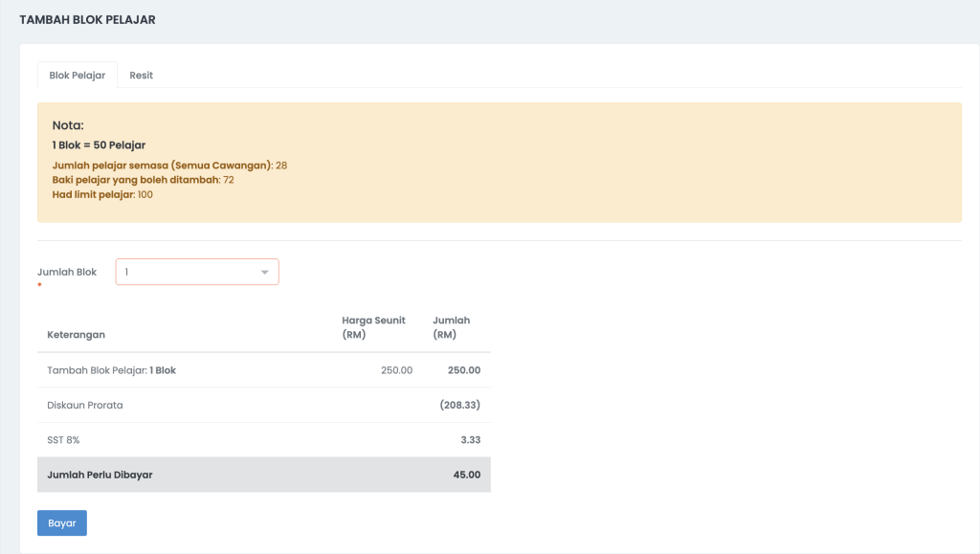Click the 250.00 unit price cell
The image size is (980, 554).
click(x=396, y=370)
